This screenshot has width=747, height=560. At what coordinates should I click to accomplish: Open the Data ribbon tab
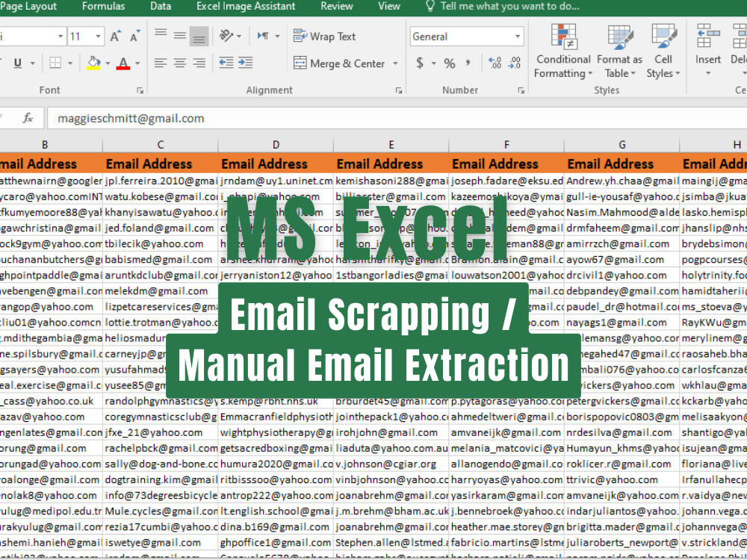click(160, 7)
